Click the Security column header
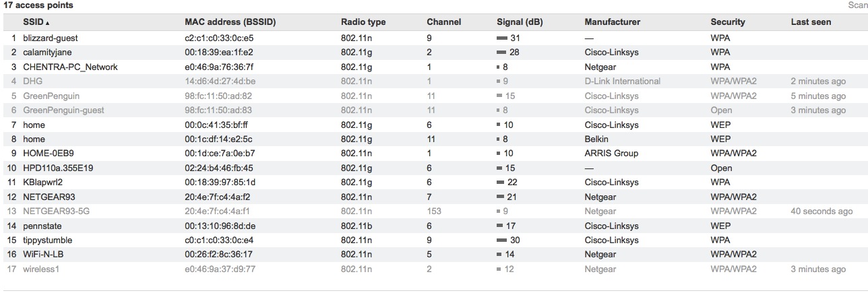 point(727,22)
